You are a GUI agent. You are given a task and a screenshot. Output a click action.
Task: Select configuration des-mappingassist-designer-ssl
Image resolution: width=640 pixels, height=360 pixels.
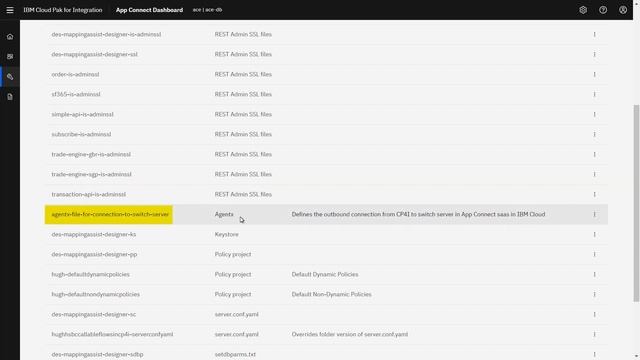point(94,54)
